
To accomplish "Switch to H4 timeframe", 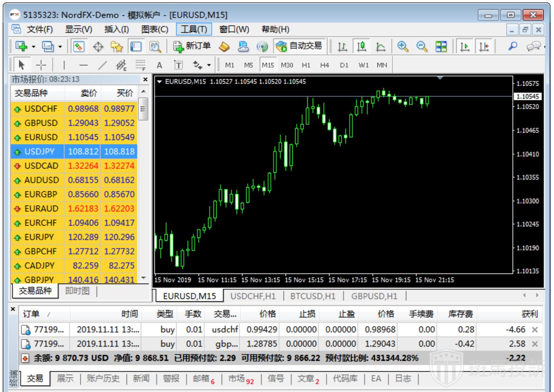I will tap(324, 65).
